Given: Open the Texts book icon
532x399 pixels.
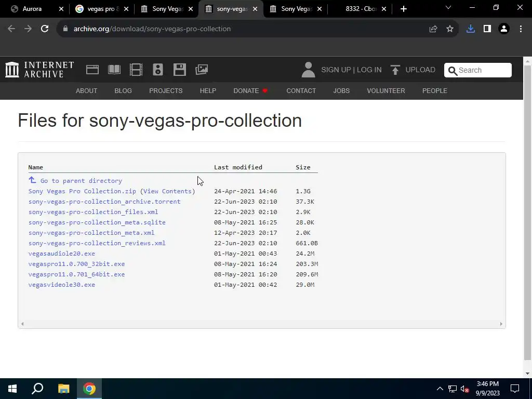Looking at the screenshot, I should (114, 70).
